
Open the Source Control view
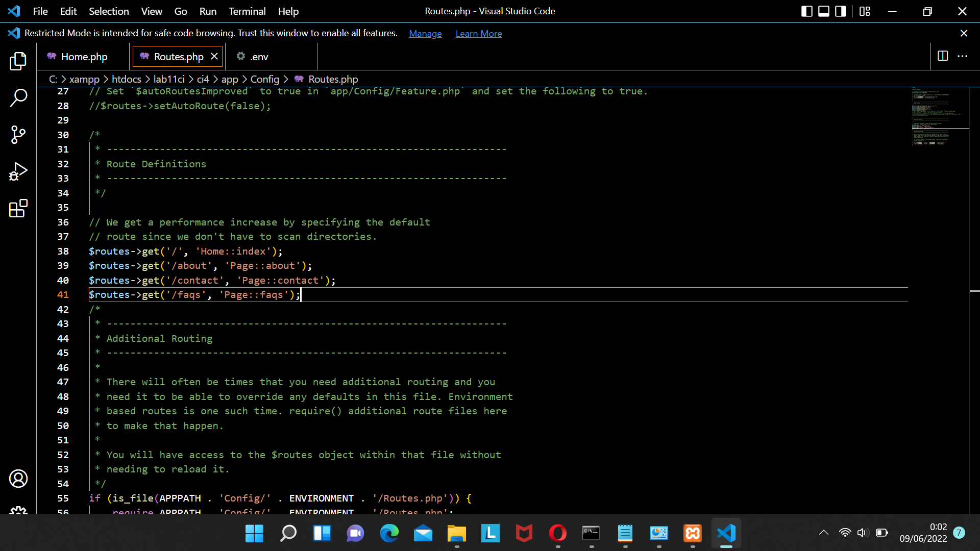click(x=18, y=135)
